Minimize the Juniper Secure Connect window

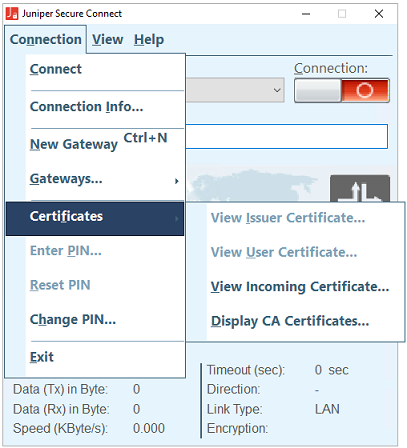click(306, 14)
